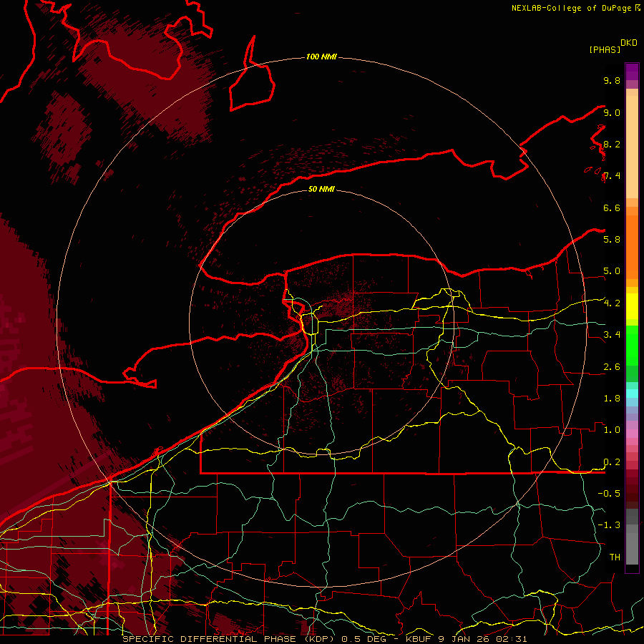Click the [PHAS] label above the color bar
Viewport: 644px width, 644px height.
tap(605, 49)
